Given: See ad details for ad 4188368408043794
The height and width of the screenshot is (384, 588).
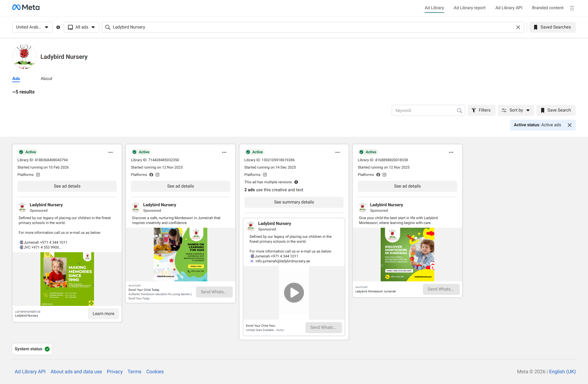Looking at the screenshot, I should 67,186.
